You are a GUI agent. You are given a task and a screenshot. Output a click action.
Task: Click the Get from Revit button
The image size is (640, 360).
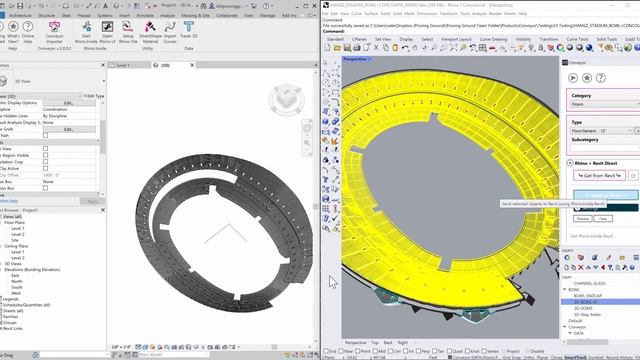click(599, 176)
